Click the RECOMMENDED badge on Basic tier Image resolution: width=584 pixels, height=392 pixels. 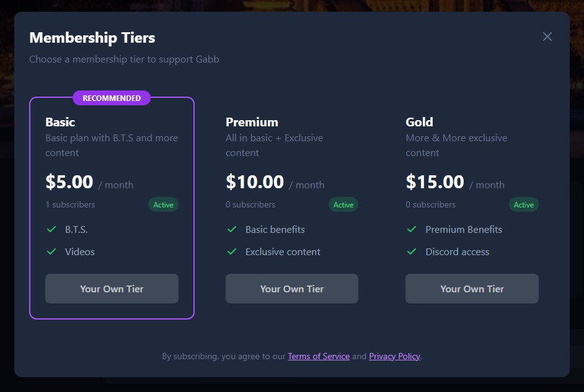tap(112, 98)
